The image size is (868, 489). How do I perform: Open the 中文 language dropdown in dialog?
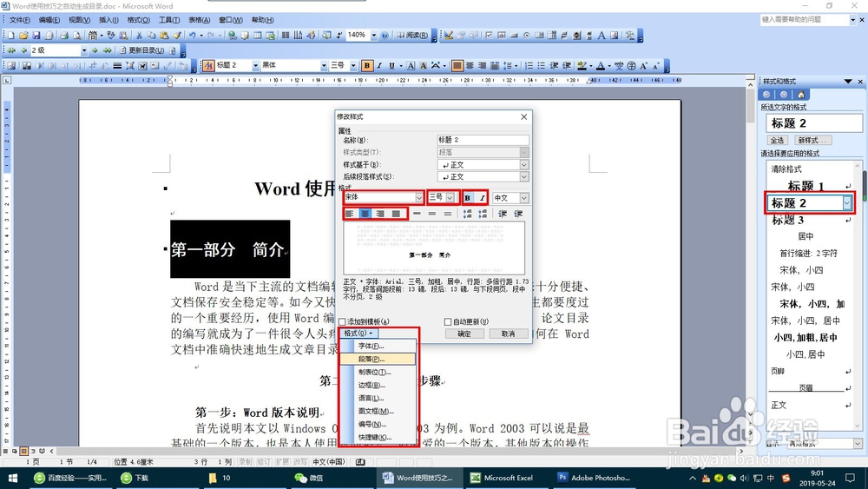pos(523,198)
